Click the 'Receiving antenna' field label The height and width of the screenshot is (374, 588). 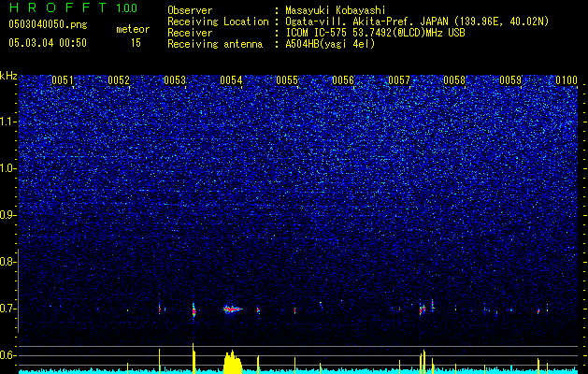tap(215, 44)
